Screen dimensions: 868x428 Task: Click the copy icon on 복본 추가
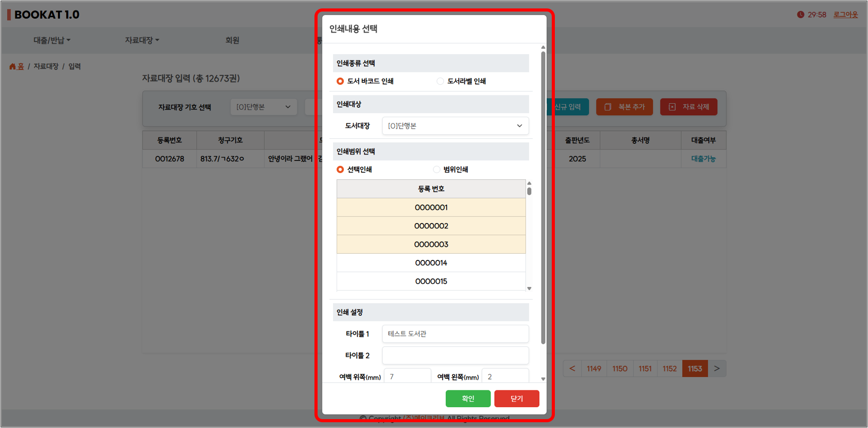point(608,107)
